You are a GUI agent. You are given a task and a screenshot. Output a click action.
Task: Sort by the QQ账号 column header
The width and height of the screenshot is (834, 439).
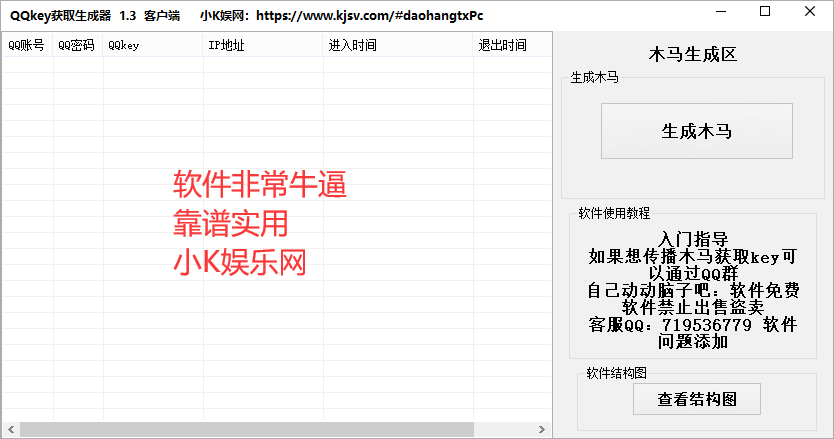click(26, 46)
